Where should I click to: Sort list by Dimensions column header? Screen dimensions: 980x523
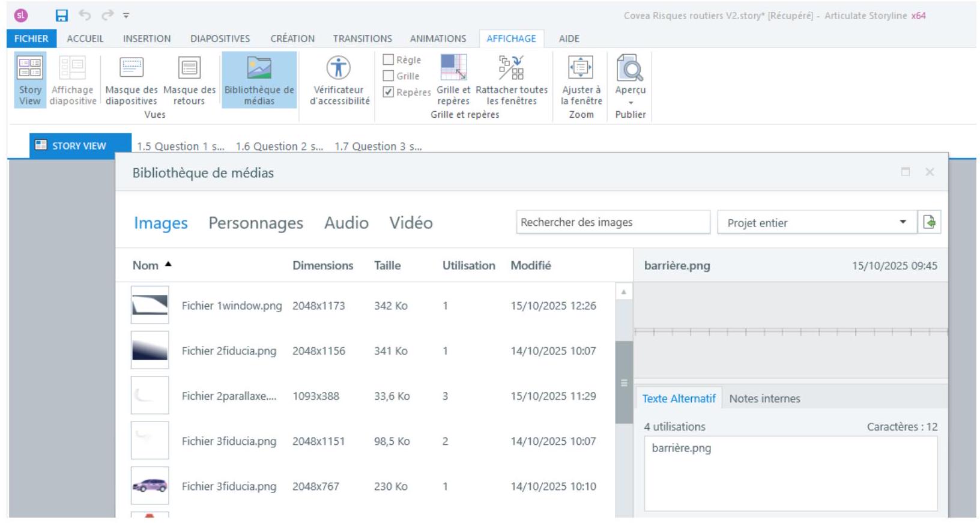tap(323, 265)
